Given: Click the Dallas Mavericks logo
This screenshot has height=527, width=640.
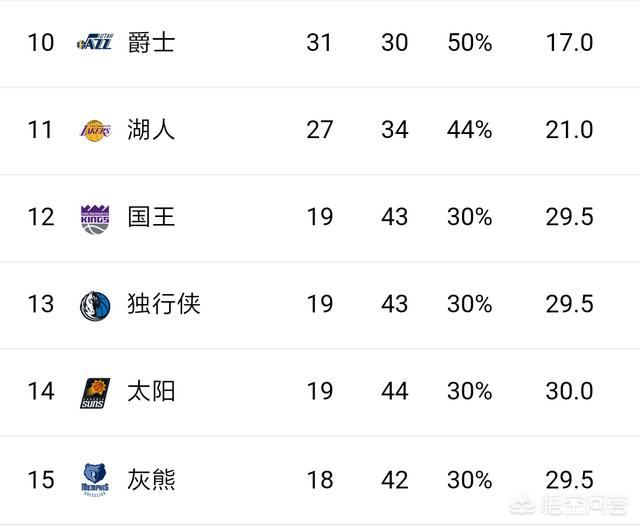Looking at the screenshot, I should click(96, 305).
